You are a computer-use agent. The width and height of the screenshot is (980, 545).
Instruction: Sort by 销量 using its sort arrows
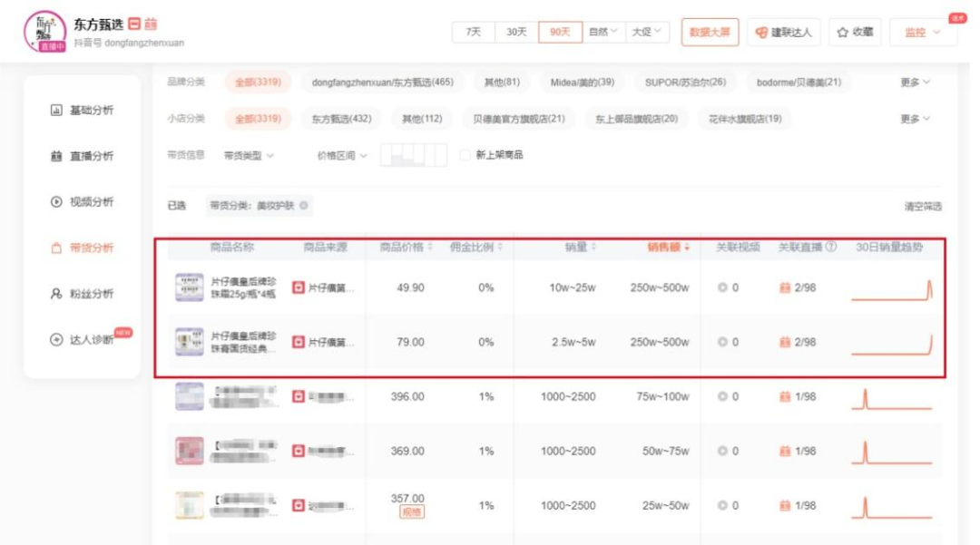point(593,248)
